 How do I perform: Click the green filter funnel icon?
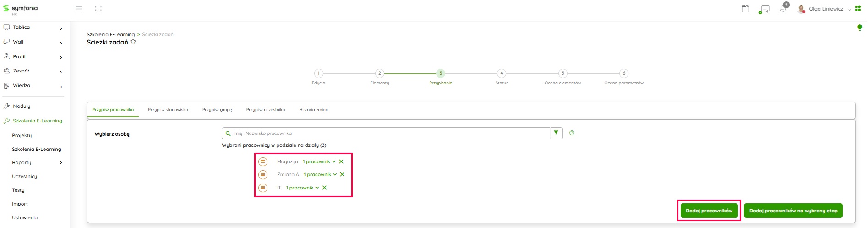coord(556,133)
